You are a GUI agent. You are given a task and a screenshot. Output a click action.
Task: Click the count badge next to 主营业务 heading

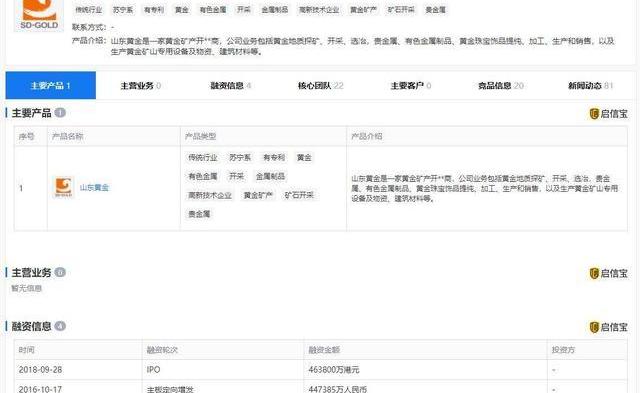click(x=60, y=272)
